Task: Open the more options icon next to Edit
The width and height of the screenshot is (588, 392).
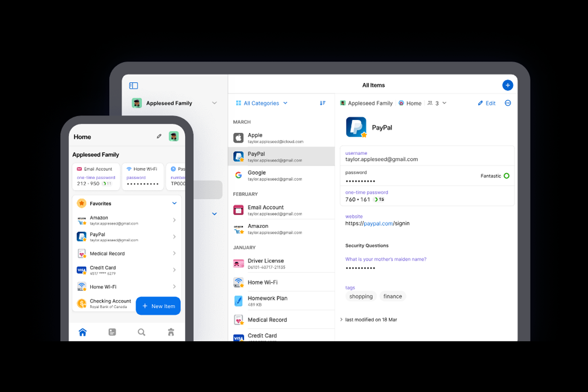Action: [x=508, y=103]
